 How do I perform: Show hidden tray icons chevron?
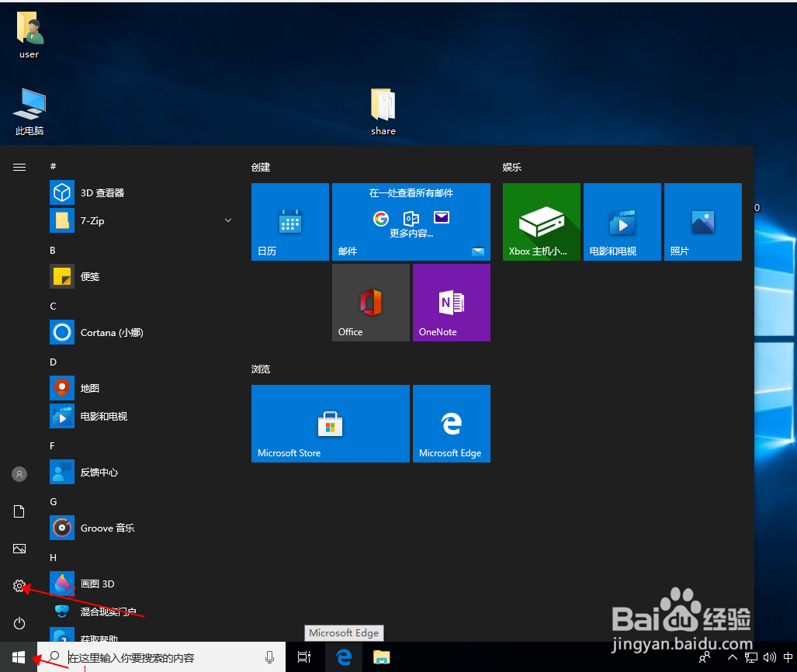(x=732, y=657)
